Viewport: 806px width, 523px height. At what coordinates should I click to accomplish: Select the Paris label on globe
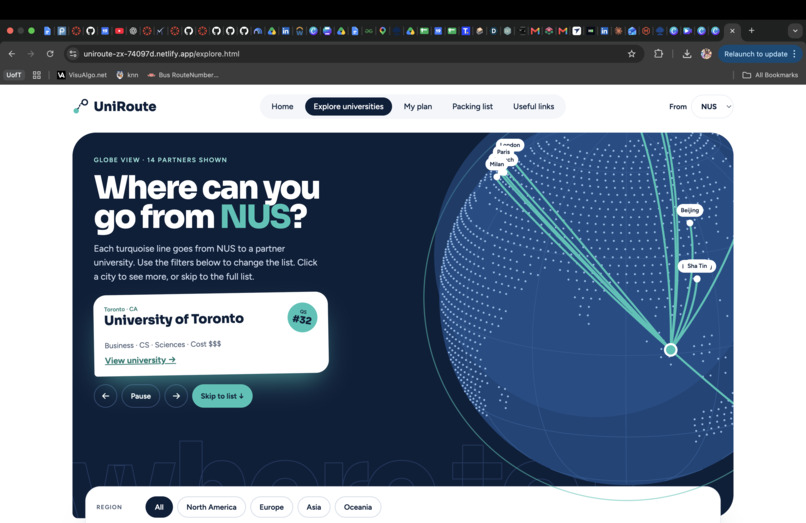(x=503, y=152)
